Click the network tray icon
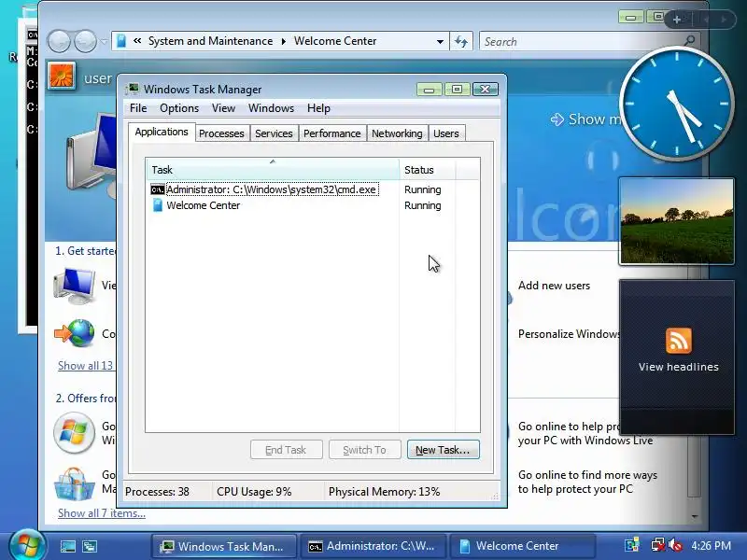Screen dimensions: 747x560 658,545
